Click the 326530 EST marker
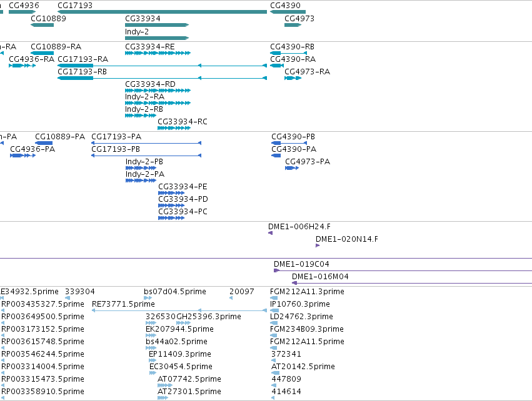 coord(151,323)
